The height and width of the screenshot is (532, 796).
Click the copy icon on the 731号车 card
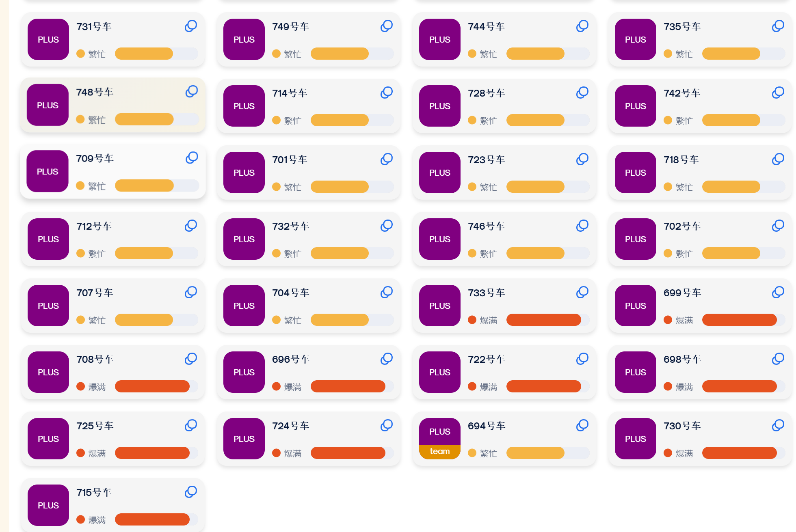[x=191, y=26]
